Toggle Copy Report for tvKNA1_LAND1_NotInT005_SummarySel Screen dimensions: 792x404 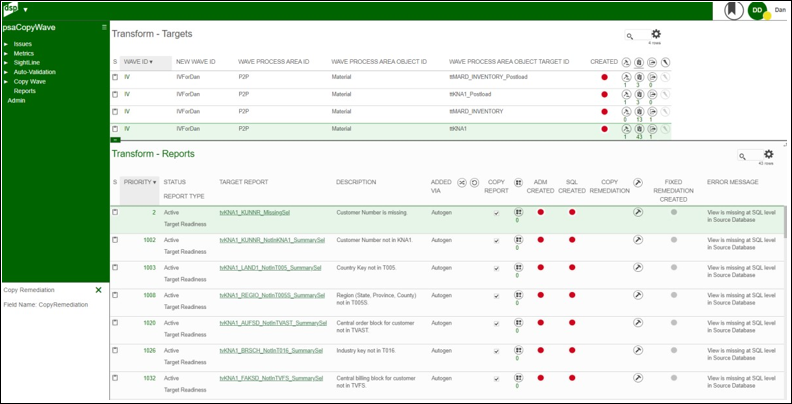pyautogui.click(x=496, y=268)
